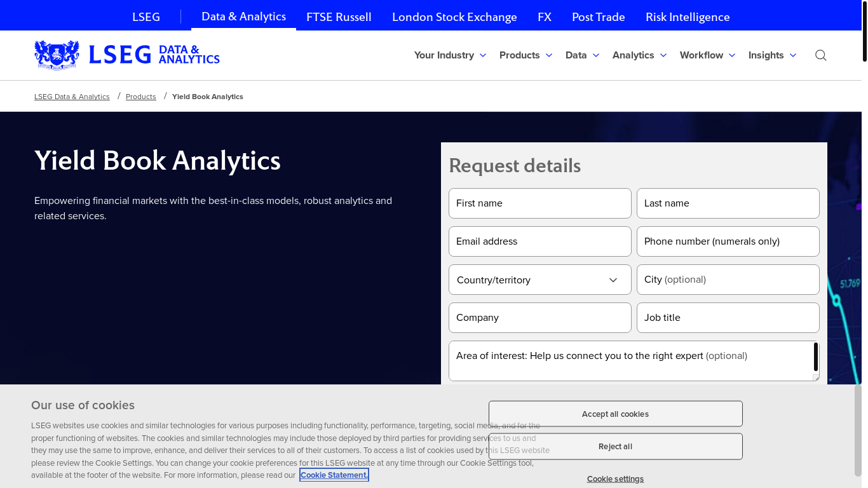The height and width of the screenshot is (488, 868).
Task: Click into the Email address field
Action: point(540,241)
